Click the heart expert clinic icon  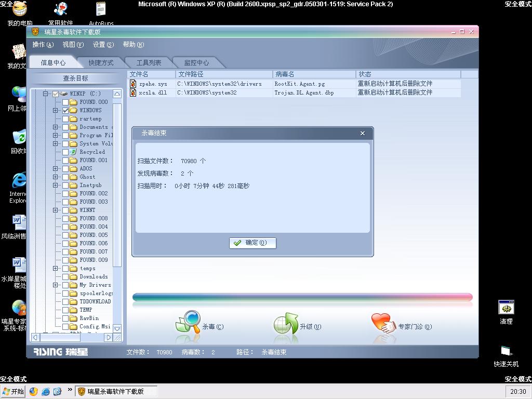[x=383, y=323]
